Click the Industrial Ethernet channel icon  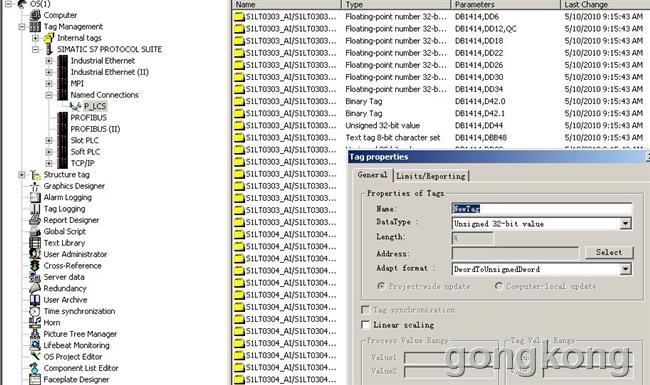coord(63,61)
